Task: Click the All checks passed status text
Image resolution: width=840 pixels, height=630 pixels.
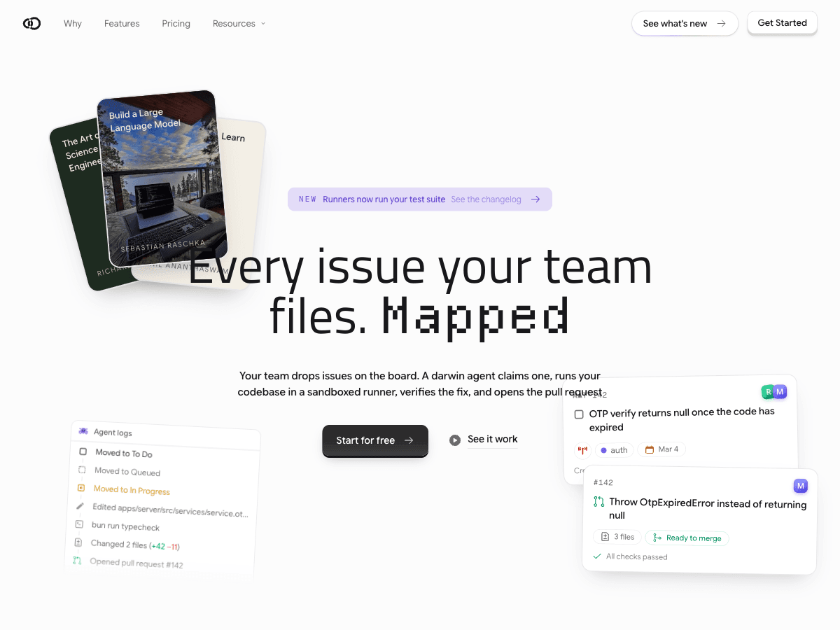Action: click(x=637, y=556)
